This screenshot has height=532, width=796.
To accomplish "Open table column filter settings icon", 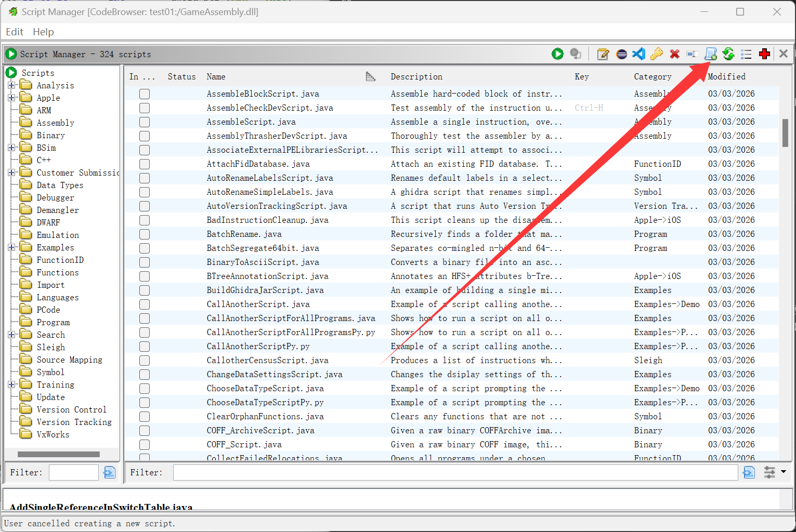I will [769, 472].
